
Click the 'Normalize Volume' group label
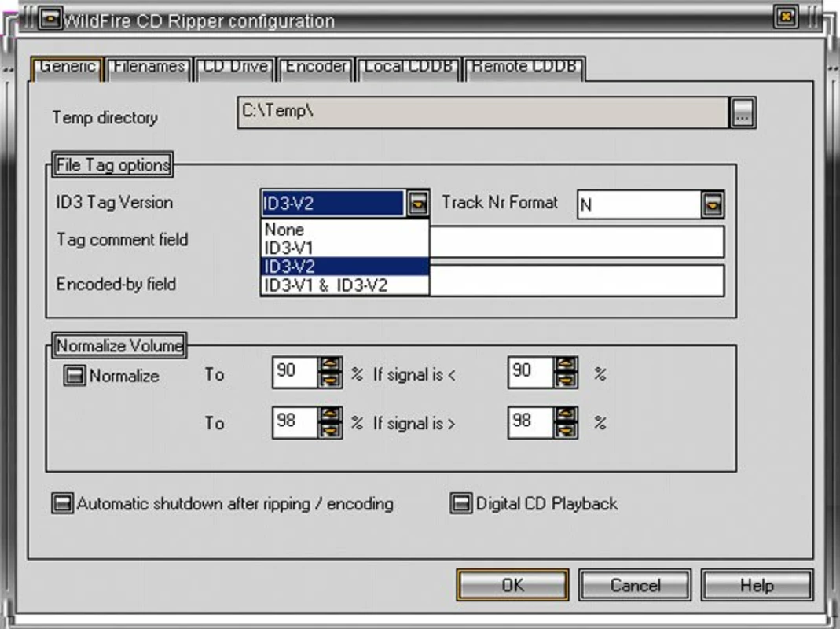(x=119, y=346)
